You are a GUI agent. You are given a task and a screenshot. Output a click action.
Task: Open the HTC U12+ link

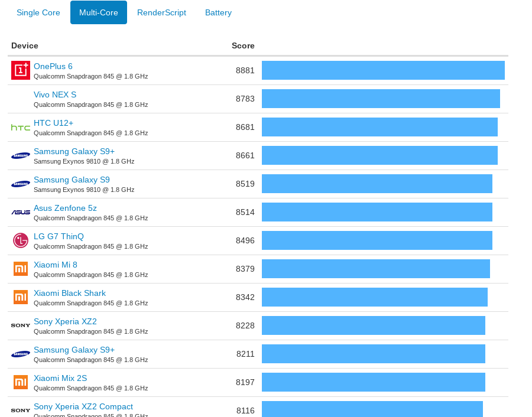point(54,123)
